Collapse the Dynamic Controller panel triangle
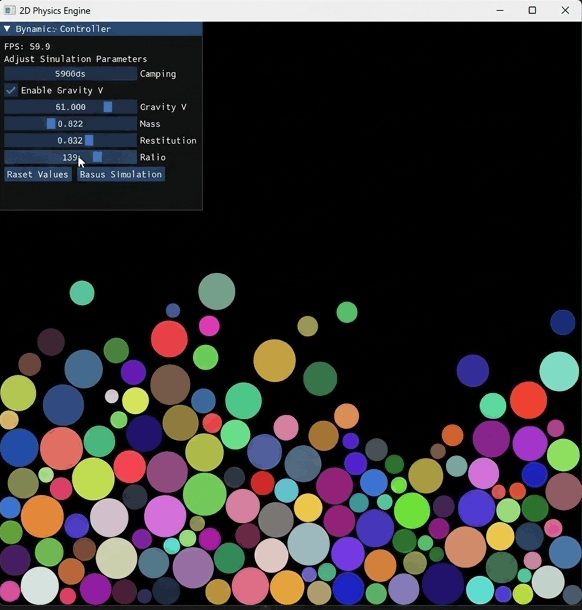The image size is (582, 610). click(x=7, y=29)
